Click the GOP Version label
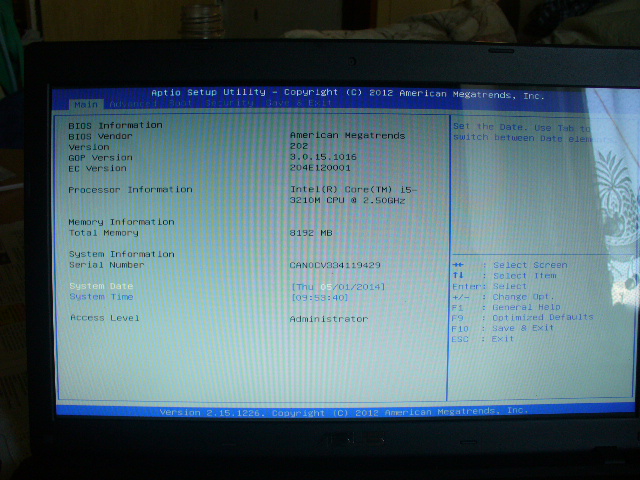The image size is (640, 480). pyautogui.click(x=100, y=158)
